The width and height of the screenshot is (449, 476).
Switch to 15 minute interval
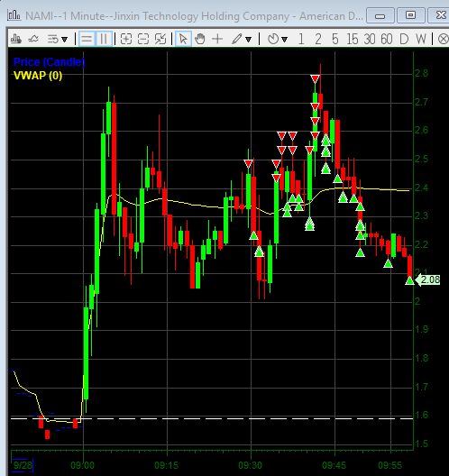coord(353,39)
